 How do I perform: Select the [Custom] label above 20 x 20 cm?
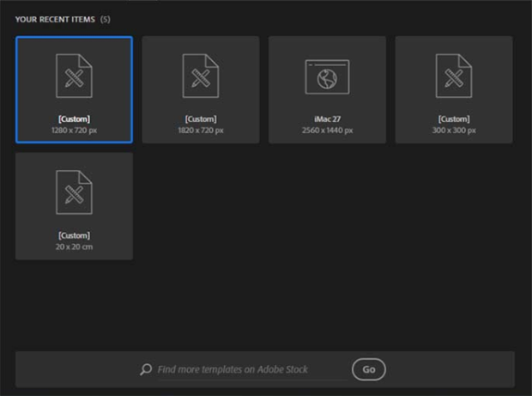click(x=74, y=235)
